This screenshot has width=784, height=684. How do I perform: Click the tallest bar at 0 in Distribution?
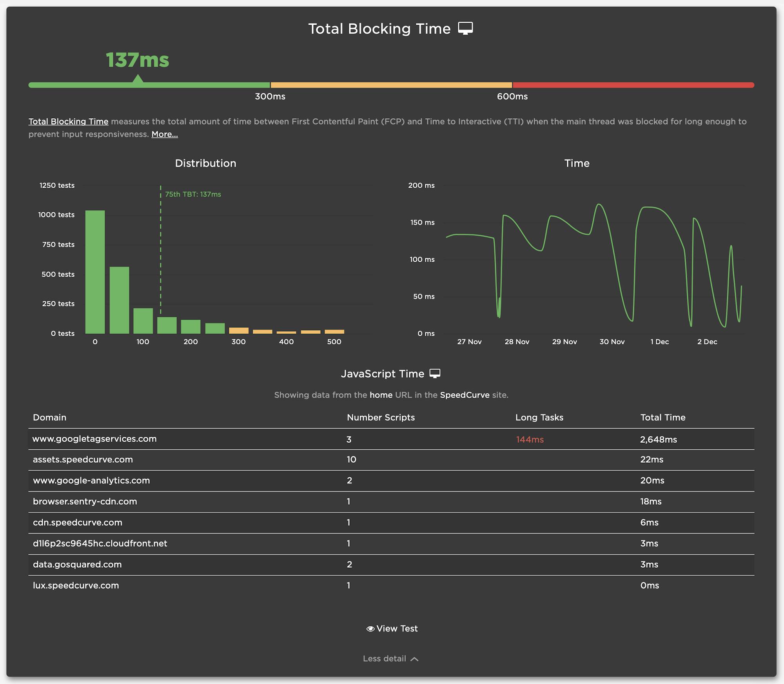[x=95, y=272]
